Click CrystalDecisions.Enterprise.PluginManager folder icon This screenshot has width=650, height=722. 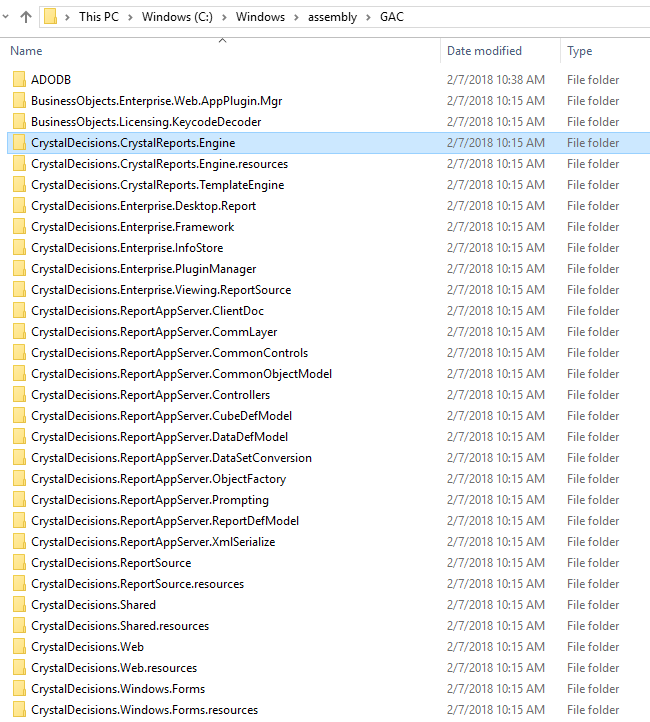coord(19,268)
